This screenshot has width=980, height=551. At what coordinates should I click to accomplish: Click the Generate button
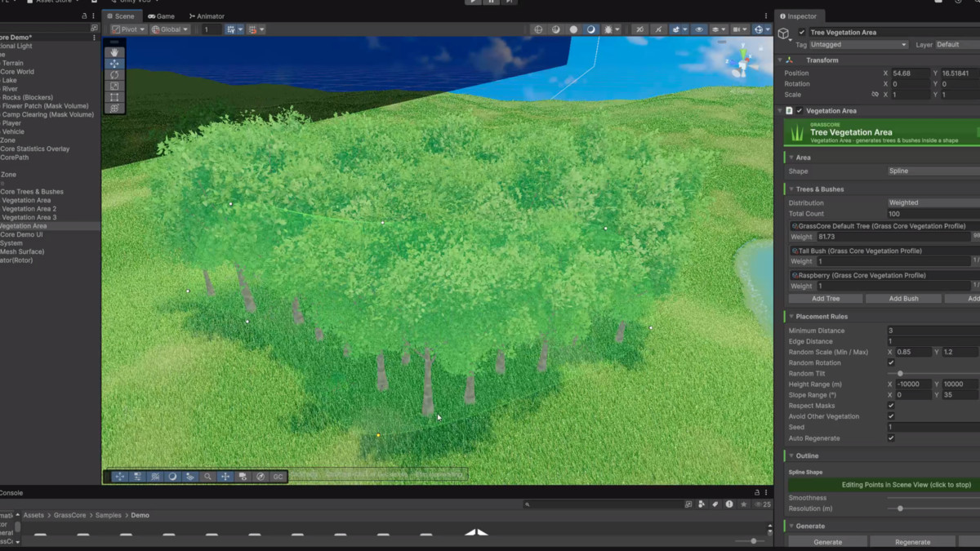click(x=828, y=542)
